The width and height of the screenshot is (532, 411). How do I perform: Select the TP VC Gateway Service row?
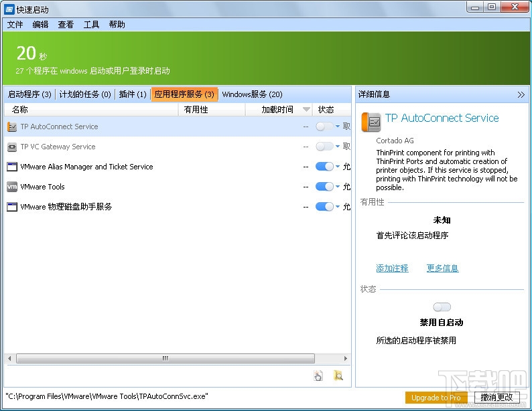pos(178,147)
